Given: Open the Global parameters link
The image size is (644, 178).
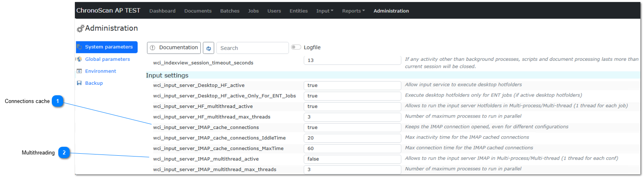Looking at the screenshot, I should click(107, 59).
